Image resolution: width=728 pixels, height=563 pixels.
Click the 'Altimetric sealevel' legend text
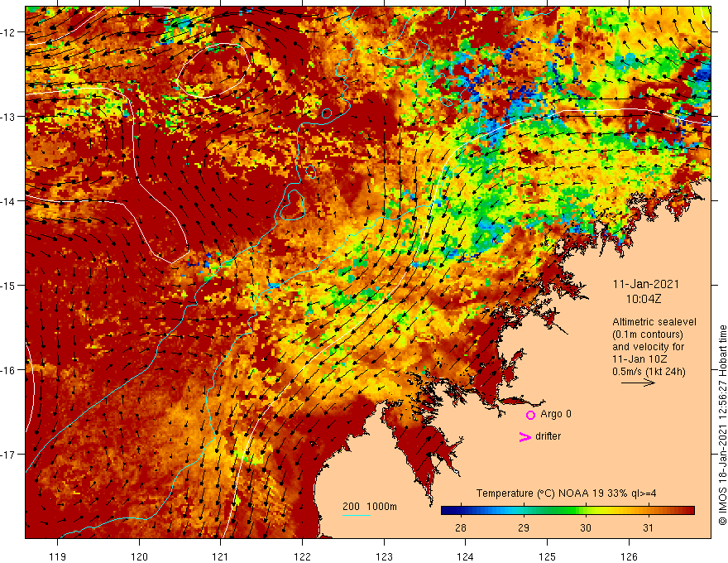point(654,322)
